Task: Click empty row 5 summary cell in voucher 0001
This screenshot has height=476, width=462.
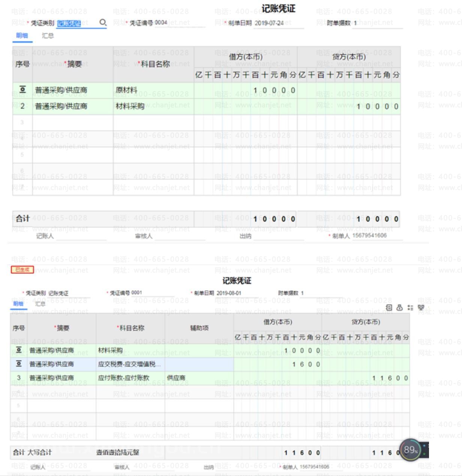Action: coord(61,406)
